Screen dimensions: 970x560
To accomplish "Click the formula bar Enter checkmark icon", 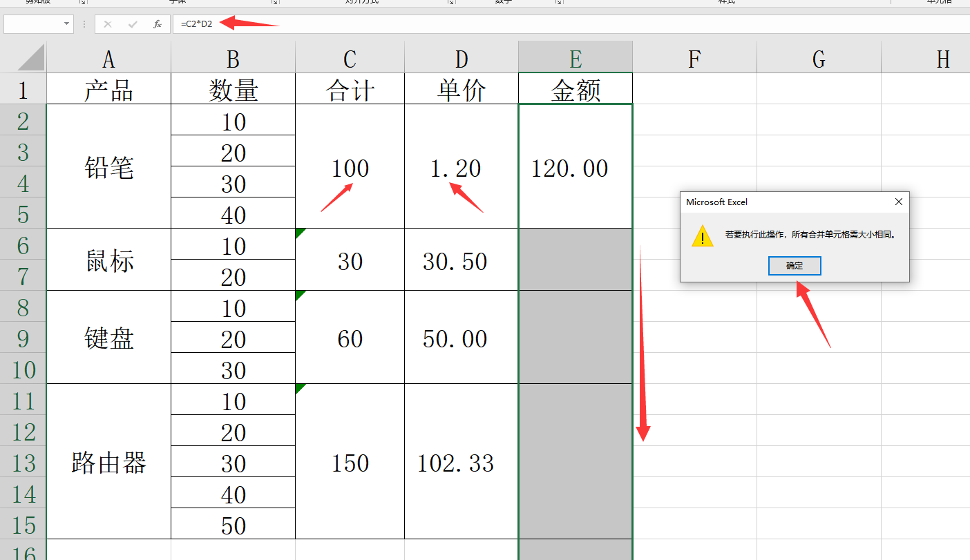I will click(x=133, y=24).
